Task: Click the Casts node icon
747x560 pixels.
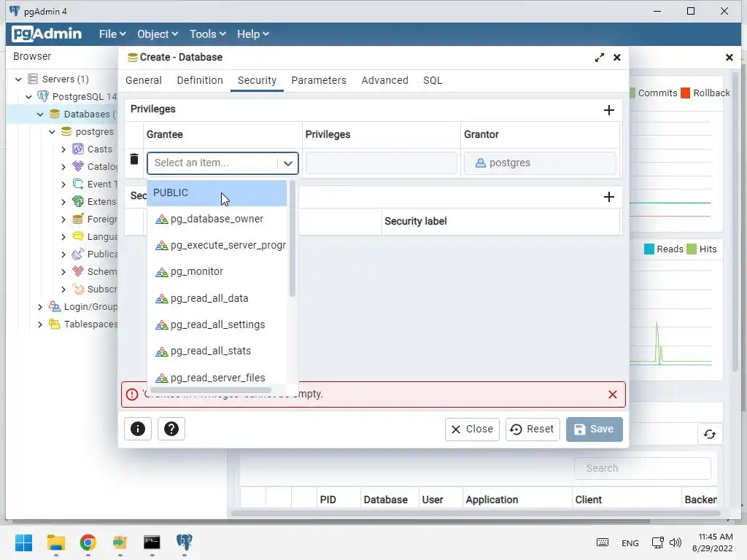Action: tap(78, 149)
